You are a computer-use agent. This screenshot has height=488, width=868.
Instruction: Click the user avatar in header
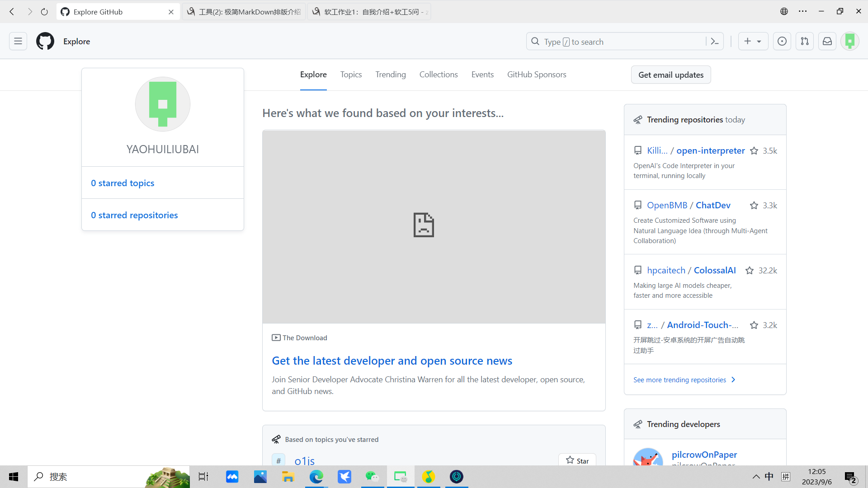click(x=850, y=41)
